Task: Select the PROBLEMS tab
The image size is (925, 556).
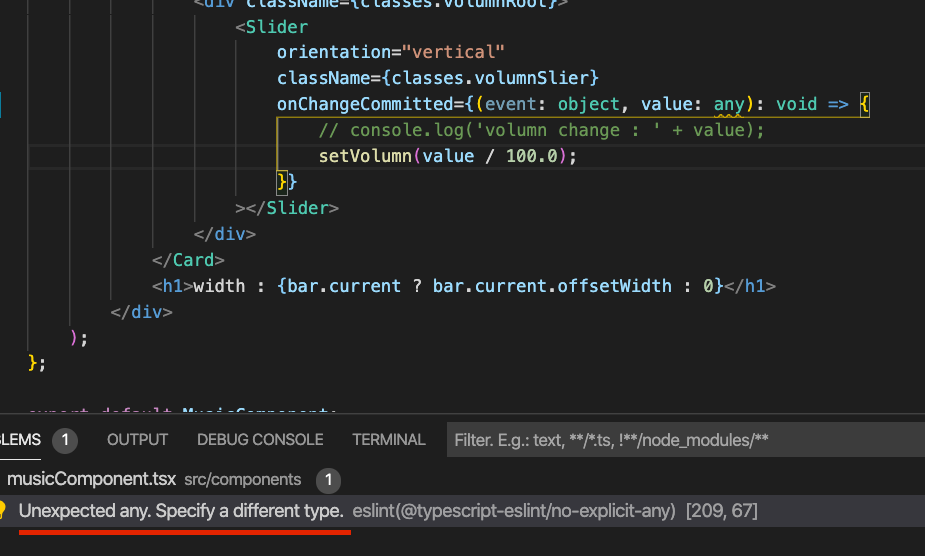Action: (20, 440)
